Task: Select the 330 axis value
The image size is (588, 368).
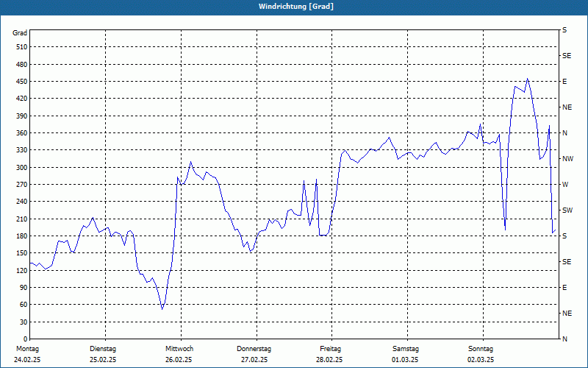Action: coord(22,150)
